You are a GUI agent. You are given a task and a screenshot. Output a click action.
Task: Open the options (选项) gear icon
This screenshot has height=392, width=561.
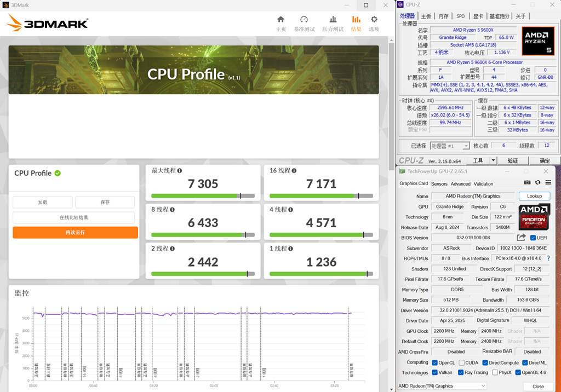click(374, 20)
